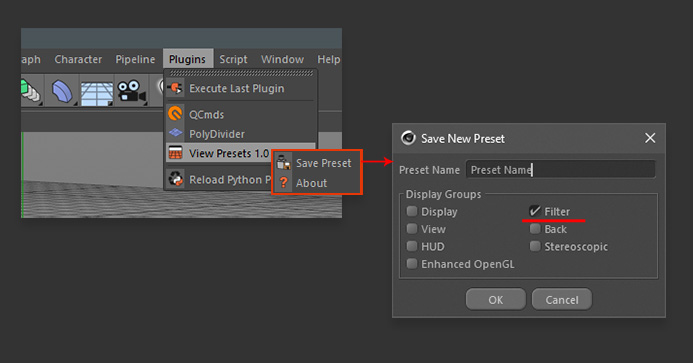Click the Cancel button

(x=562, y=300)
